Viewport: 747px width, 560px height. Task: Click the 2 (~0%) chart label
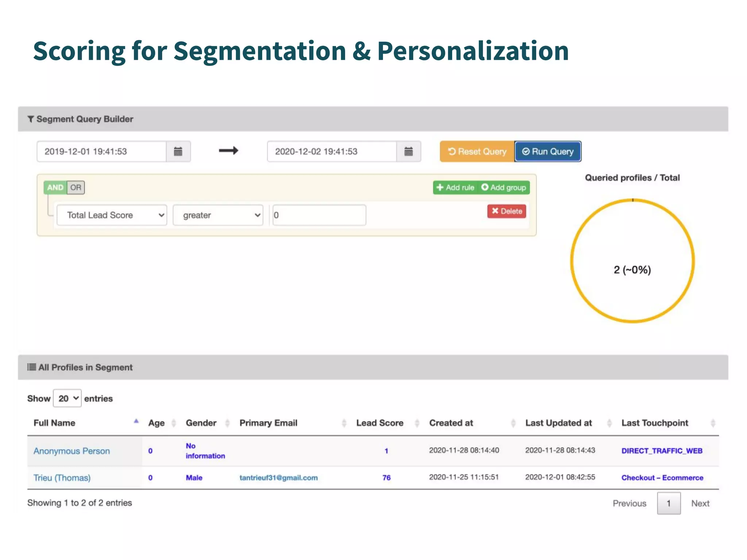point(632,270)
